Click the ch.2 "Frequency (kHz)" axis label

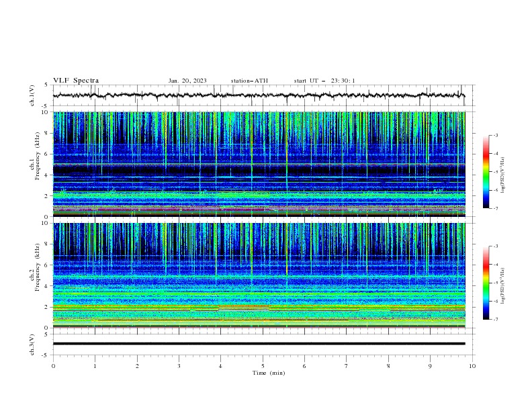click(x=38, y=267)
